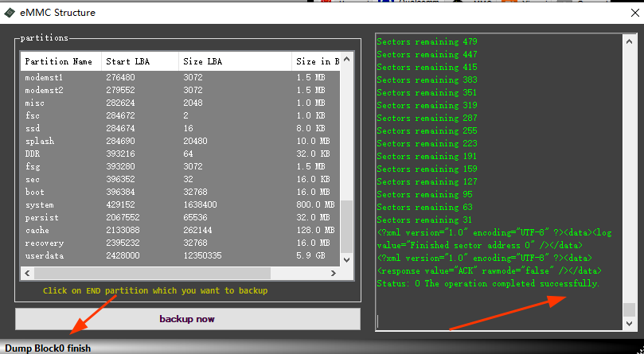The width and height of the screenshot is (644, 354).
Task: Click the 10.0 MB size cell
Action: [x=313, y=141]
